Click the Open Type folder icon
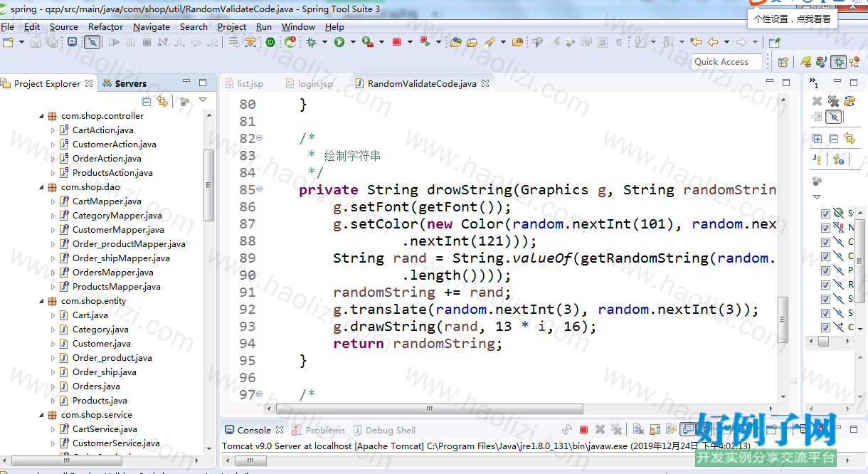 (455, 42)
